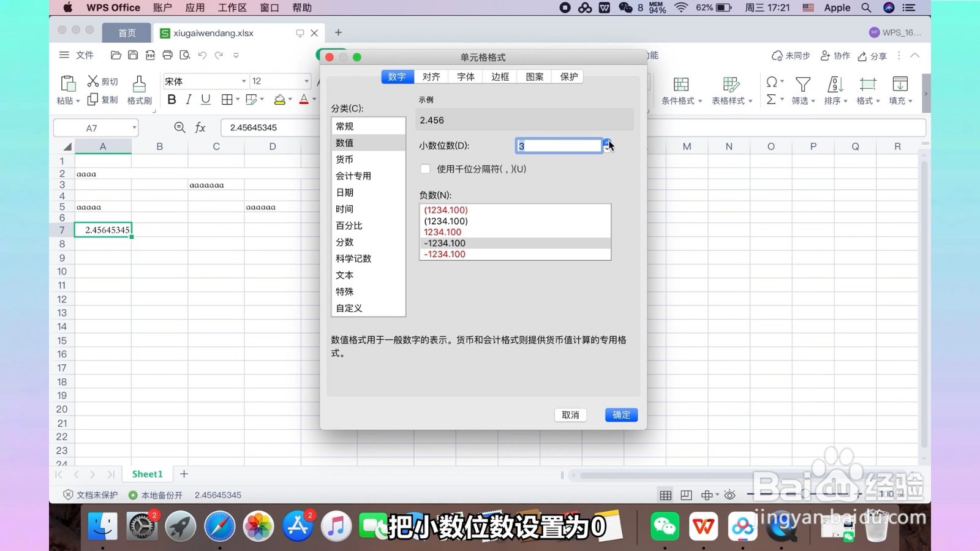
Task: Open the 窗口 menu
Action: (x=268, y=7)
